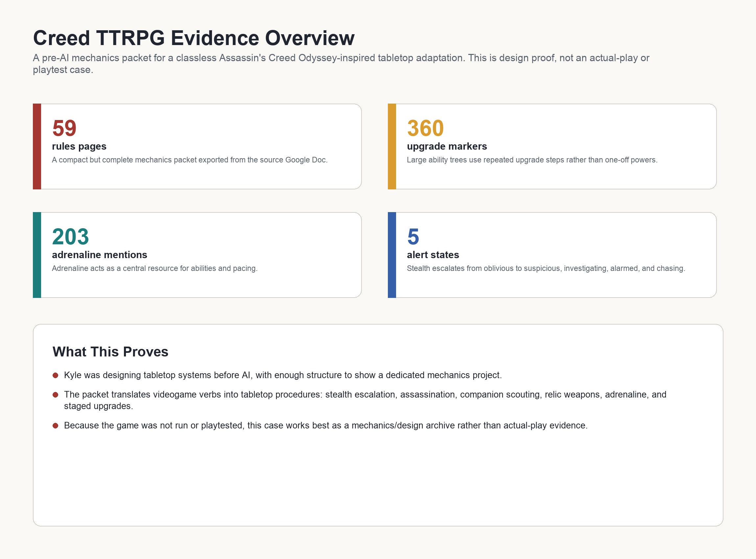Click the blue number 5
756x559 pixels.
(413, 236)
